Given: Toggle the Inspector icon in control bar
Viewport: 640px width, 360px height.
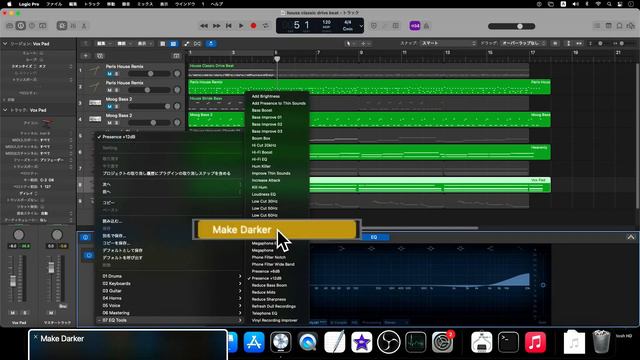Looking at the screenshot, I should (x=20, y=26).
